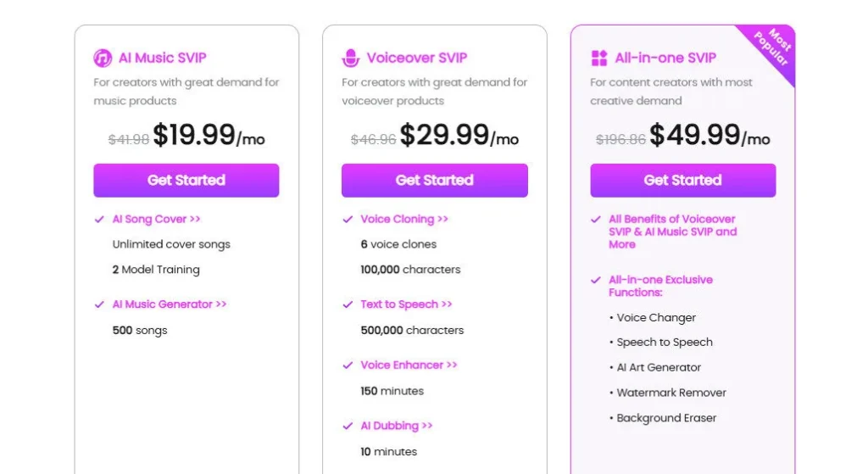
Task: Click checkmark icon beside AI Dubbing
Action: click(348, 426)
